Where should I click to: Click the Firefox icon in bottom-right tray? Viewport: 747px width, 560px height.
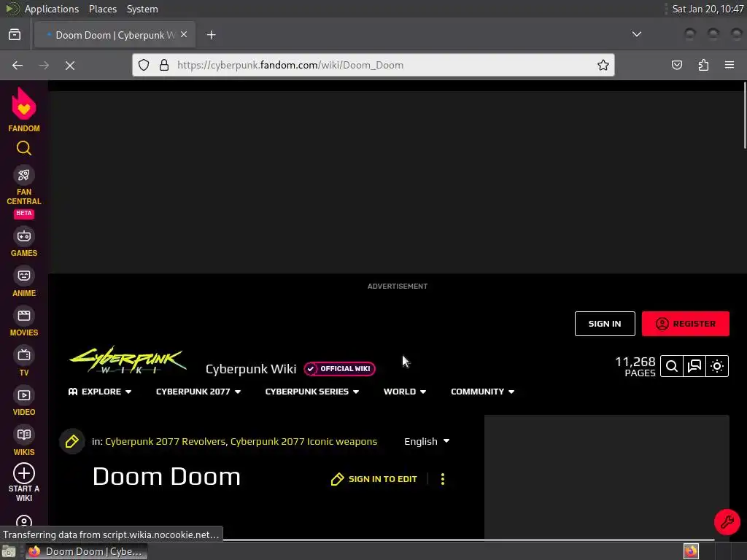click(691, 551)
